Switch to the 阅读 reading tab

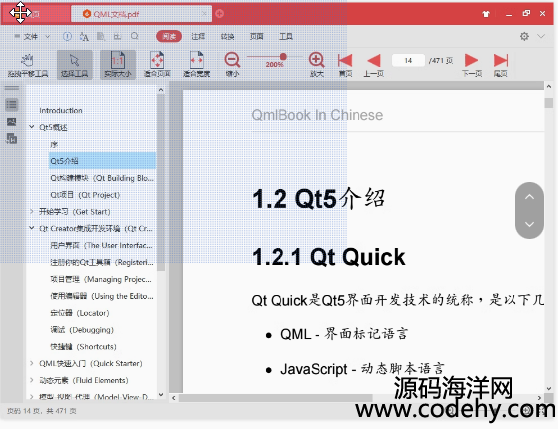point(169,36)
